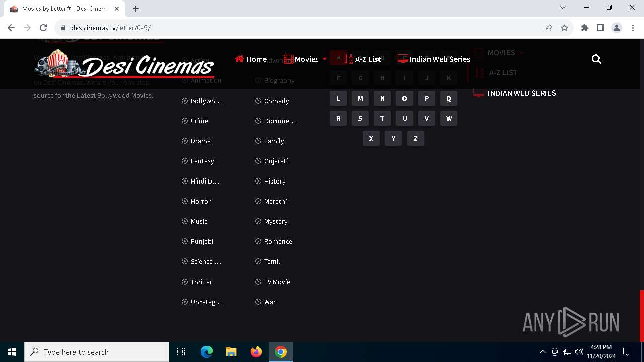644x362 pixels.
Task: Go to Family genre
Action: [270, 141]
